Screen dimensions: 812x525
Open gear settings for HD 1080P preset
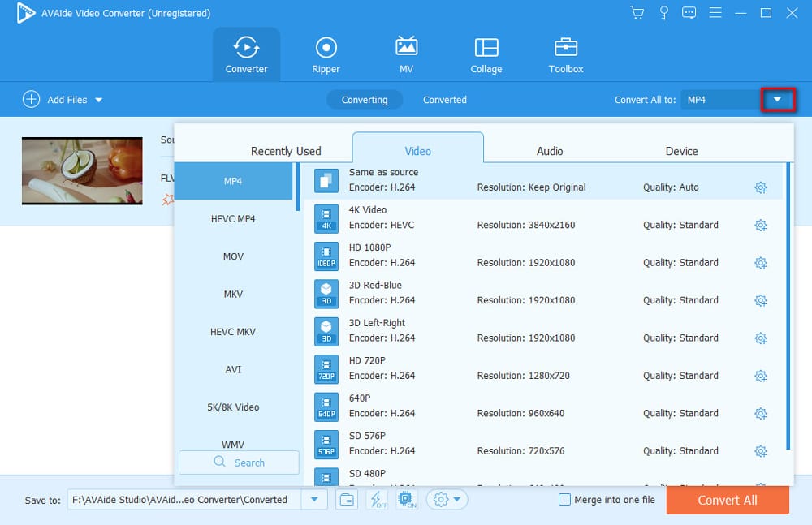pos(761,262)
